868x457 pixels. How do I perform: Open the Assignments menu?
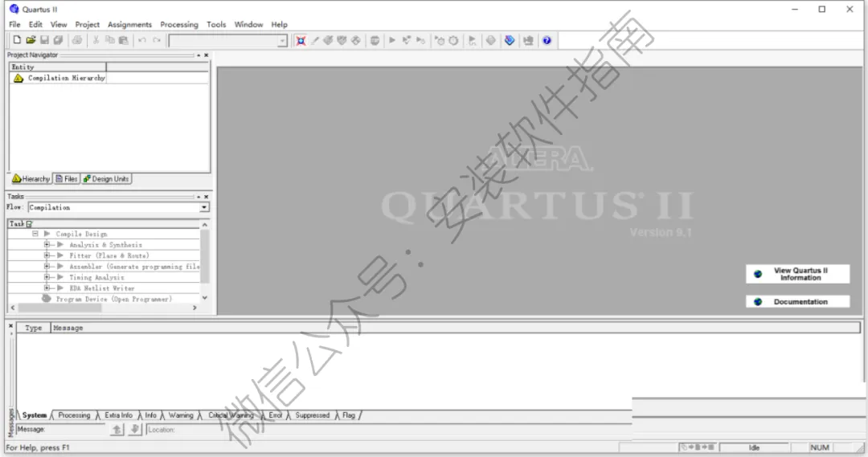pyautogui.click(x=129, y=24)
